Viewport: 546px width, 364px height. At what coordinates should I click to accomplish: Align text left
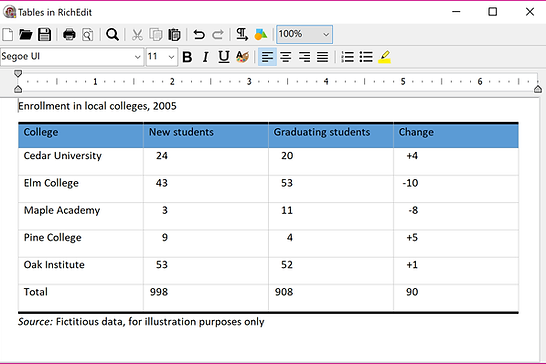tap(267, 57)
